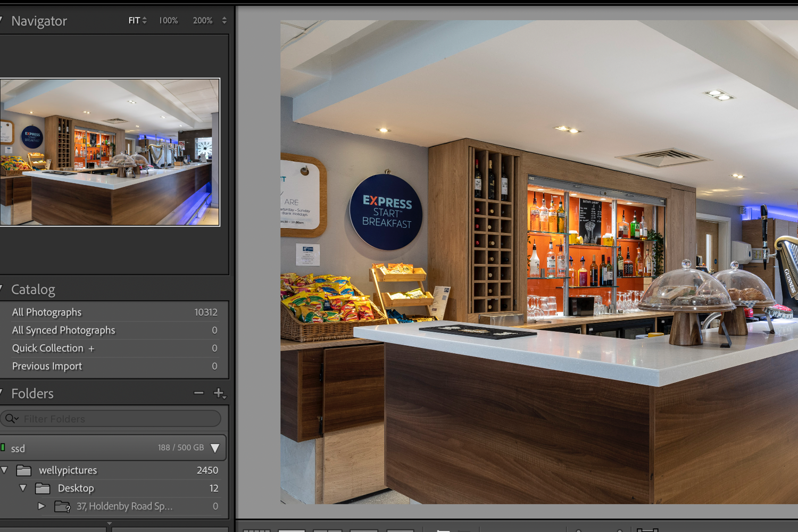Open the 200% zoom level dropdown arrows
Viewport: 798px width, 532px height.
coord(225,20)
